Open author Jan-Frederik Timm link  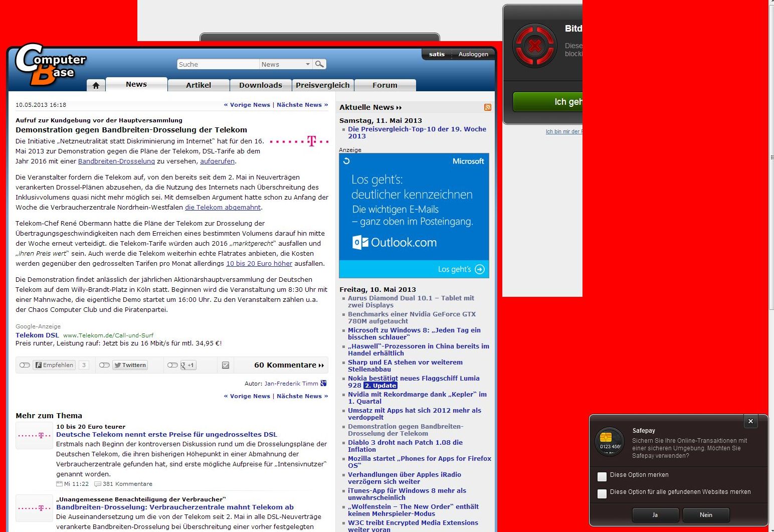[291, 384]
